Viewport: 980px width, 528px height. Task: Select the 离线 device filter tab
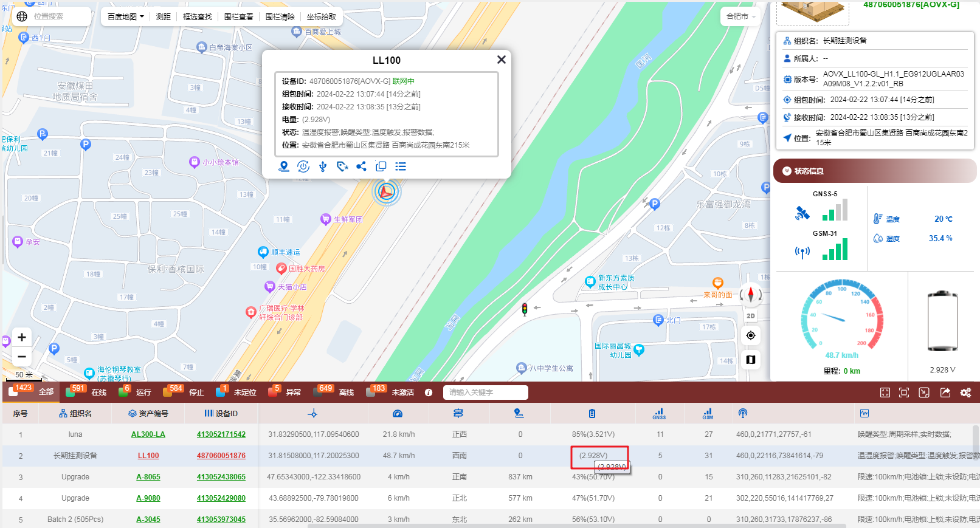(337, 392)
